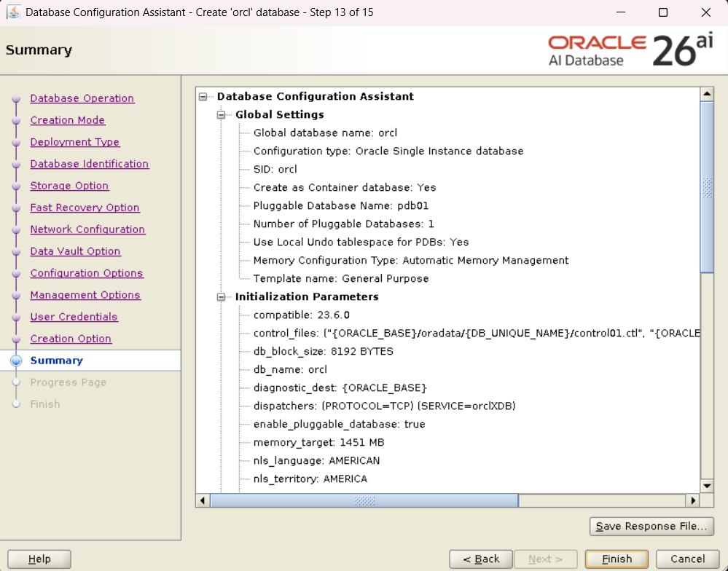Click the Java icon in the title bar
The width and height of the screenshot is (728, 571).
13,12
